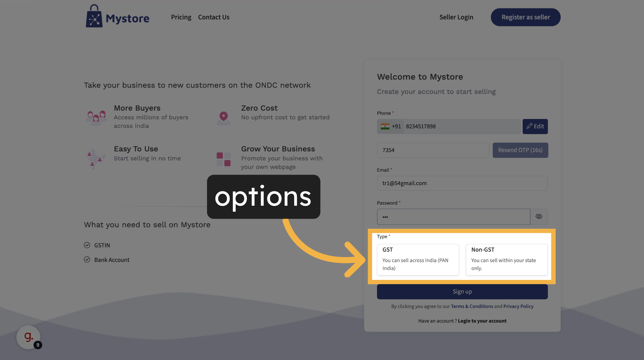Click the Easy To Use India map icon
This screenshot has height=360, width=644.
tap(96, 159)
